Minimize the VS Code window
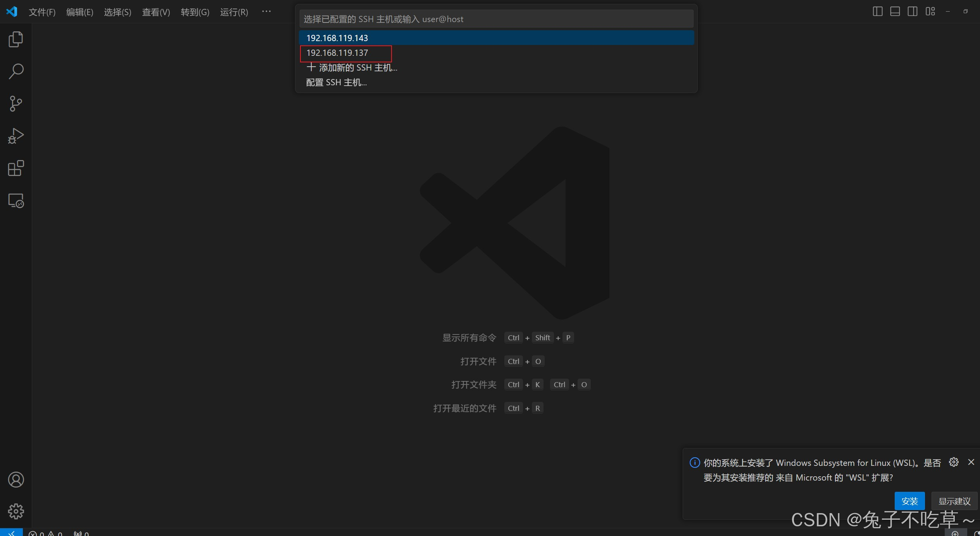980x536 pixels. click(x=948, y=12)
